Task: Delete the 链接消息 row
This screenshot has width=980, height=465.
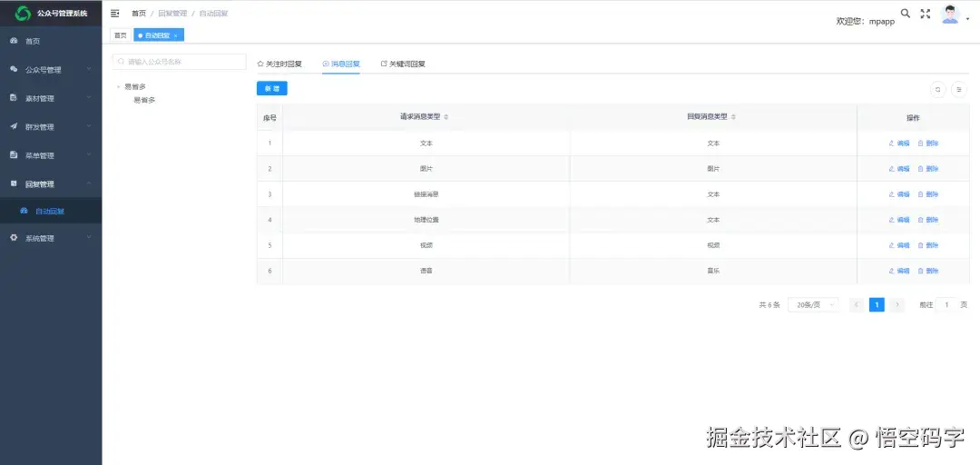Action: 928,194
